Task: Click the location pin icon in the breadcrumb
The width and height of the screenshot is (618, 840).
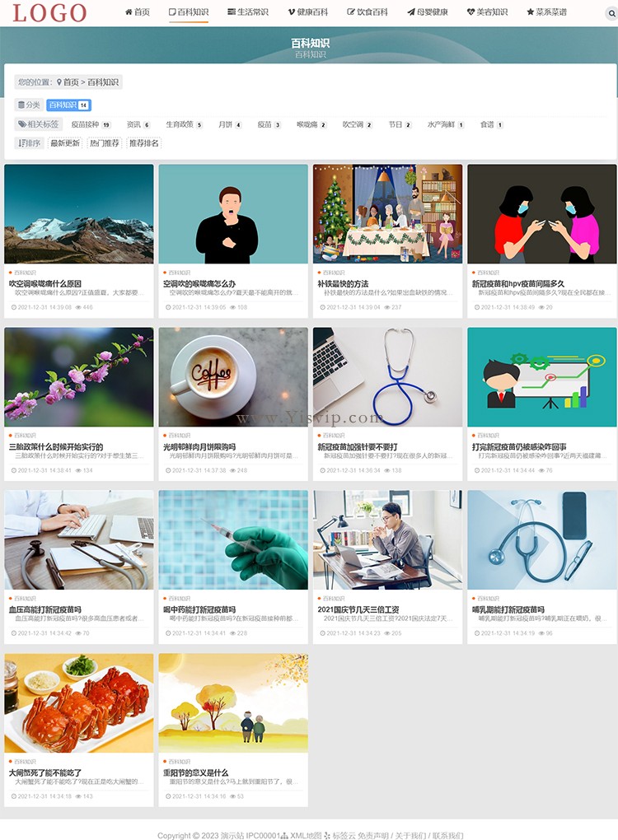Action: coord(59,82)
